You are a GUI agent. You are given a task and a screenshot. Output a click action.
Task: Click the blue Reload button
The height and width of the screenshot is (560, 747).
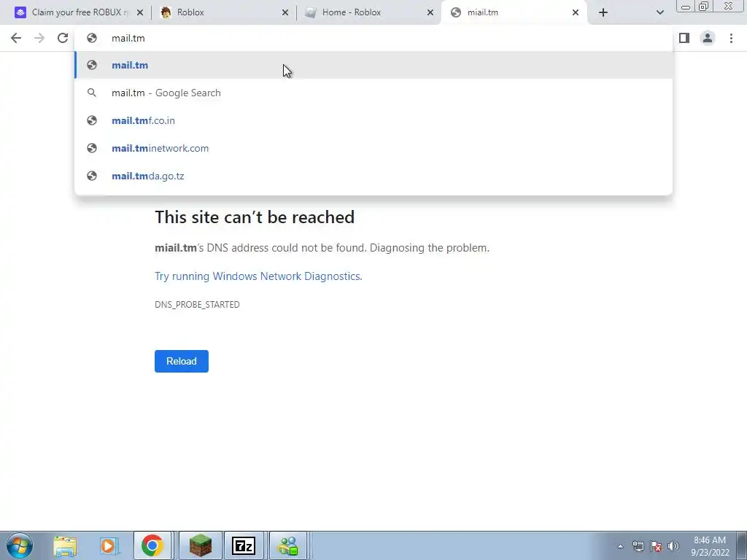(x=182, y=361)
